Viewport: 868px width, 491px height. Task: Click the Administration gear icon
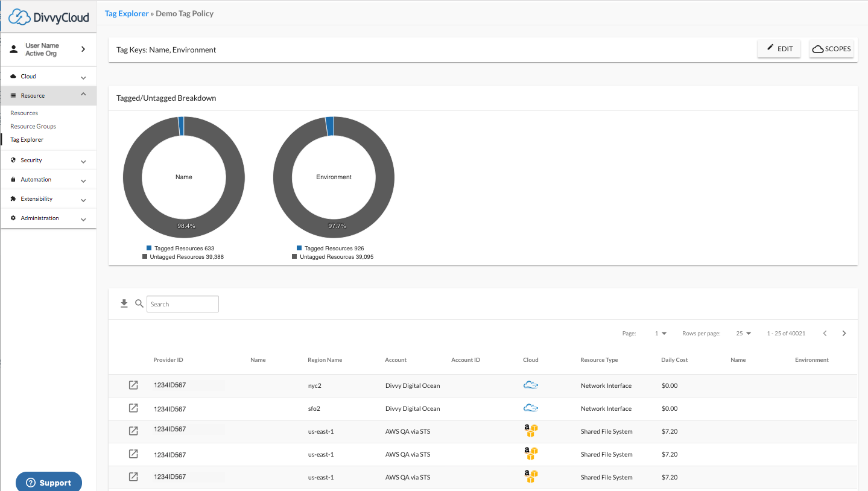coord(13,218)
